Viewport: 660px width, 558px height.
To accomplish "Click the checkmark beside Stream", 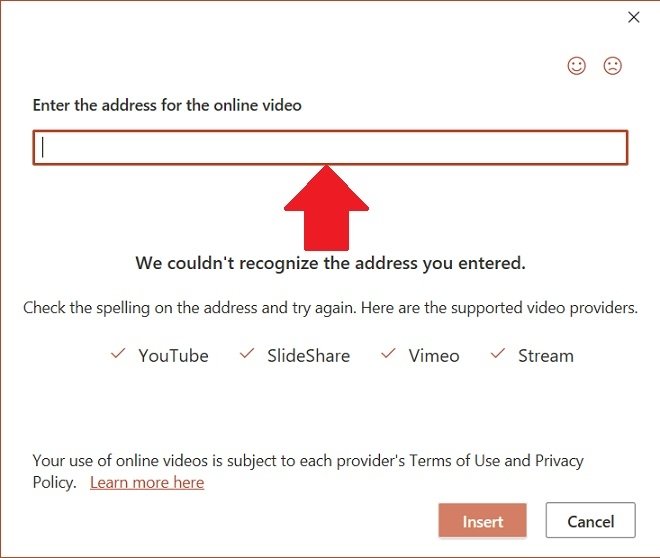I will 498,353.
